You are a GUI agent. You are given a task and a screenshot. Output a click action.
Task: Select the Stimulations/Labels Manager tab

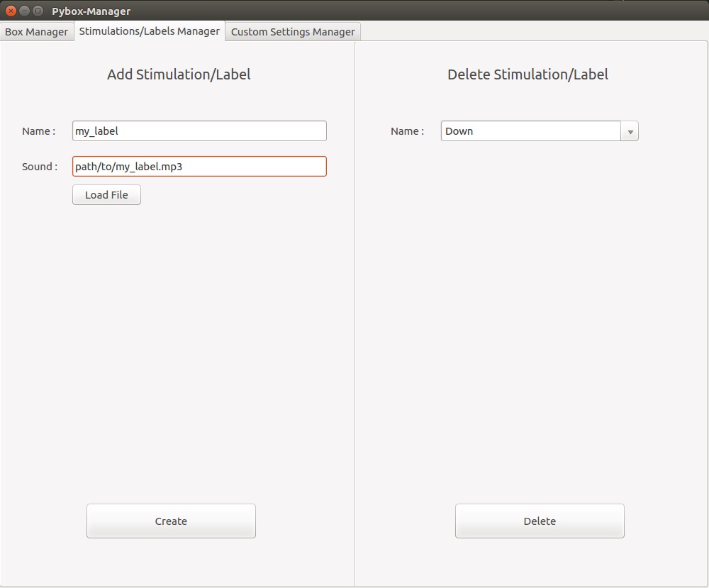149,31
